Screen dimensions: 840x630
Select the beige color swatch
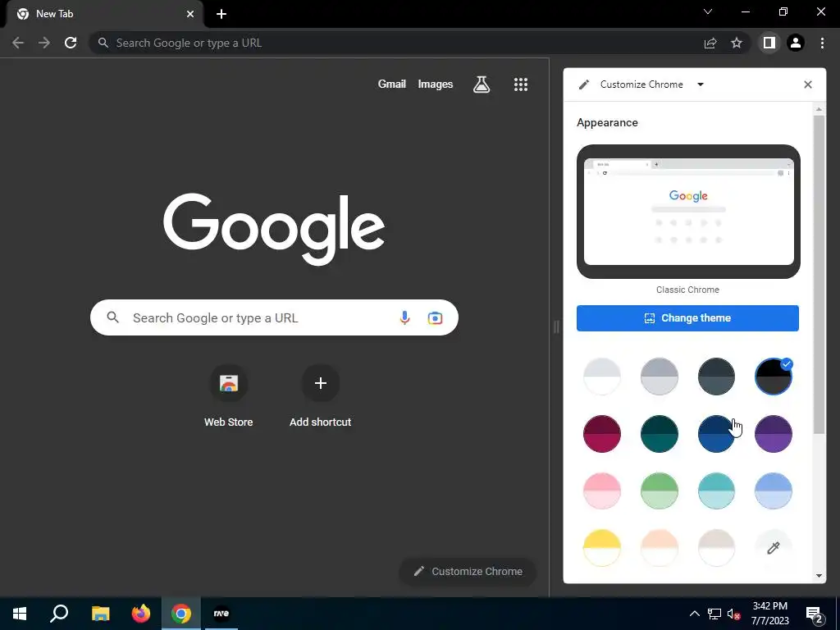pos(716,548)
